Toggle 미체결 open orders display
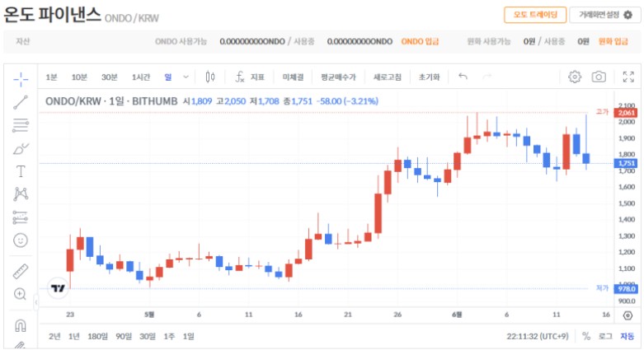Viewport: 644px width, 350px height. pos(293,77)
